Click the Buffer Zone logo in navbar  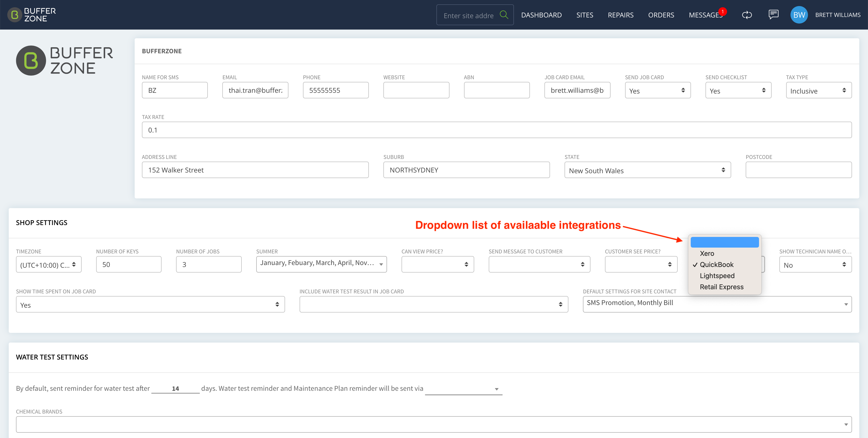click(32, 15)
